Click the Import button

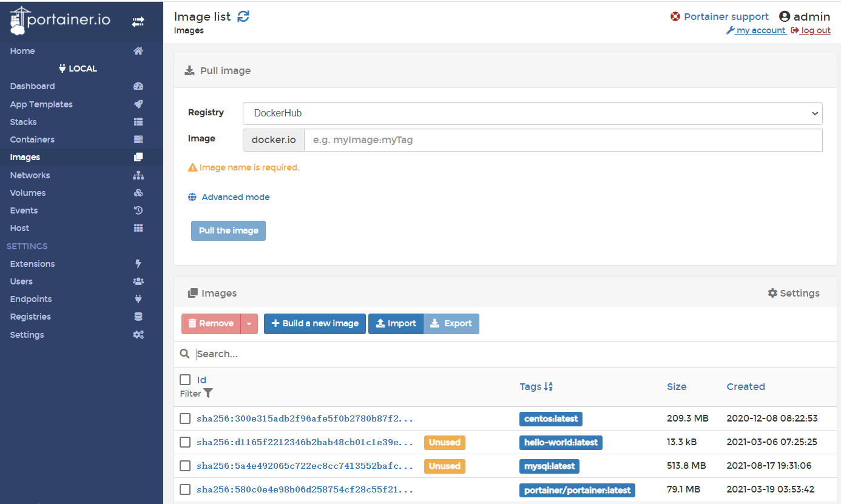click(396, 324)
